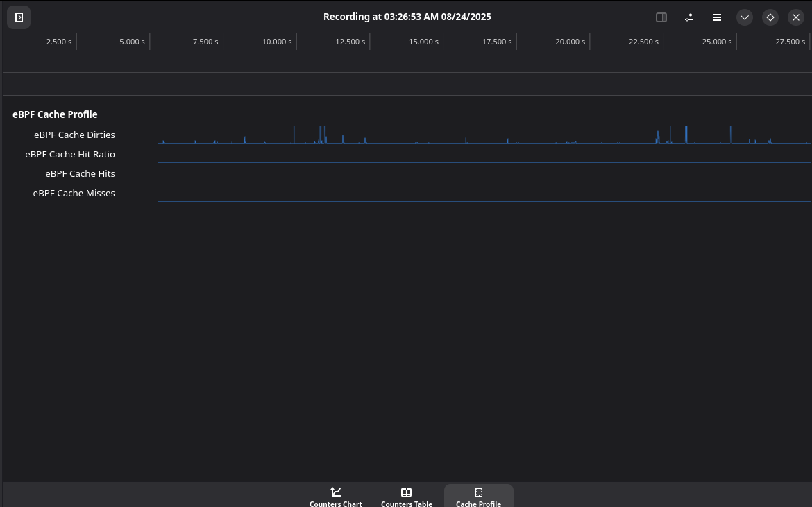Click the 12.500 s timeline marker
The width and height of the screenshot is (812, 507).
click(350, 42)
